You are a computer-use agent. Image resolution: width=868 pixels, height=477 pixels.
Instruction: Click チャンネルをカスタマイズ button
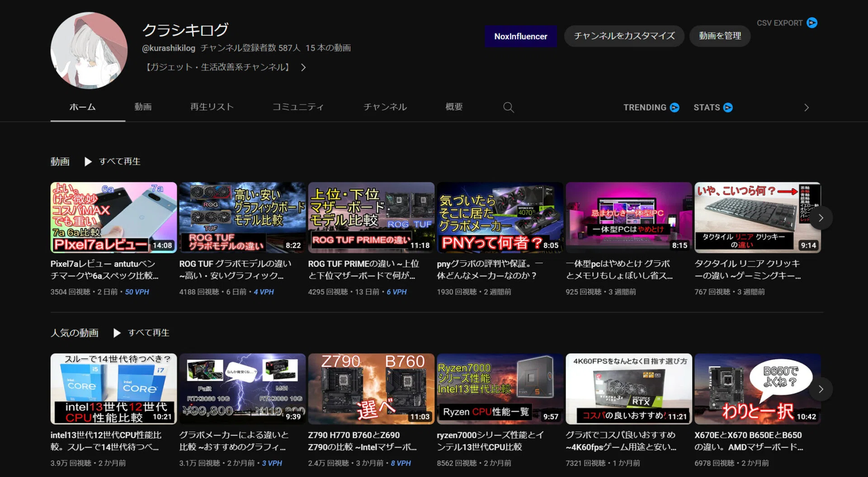pyautogui.click(x=624, y=36)
